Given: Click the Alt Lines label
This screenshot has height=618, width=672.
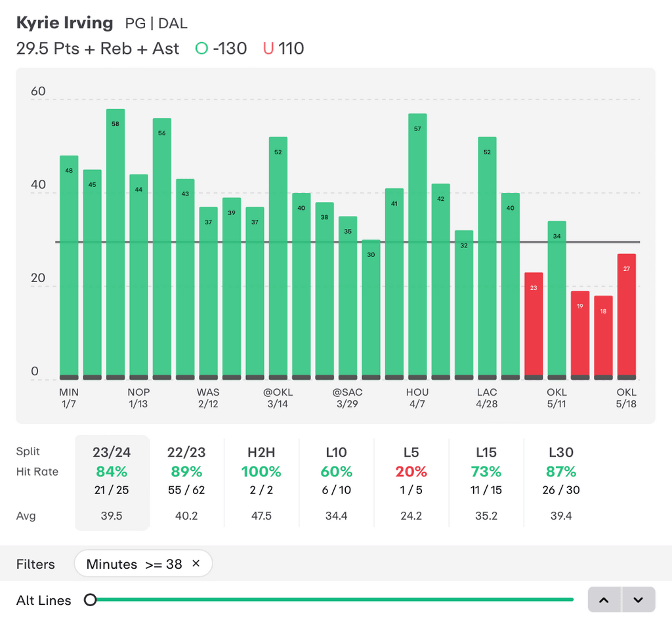Looking at the screenshot, I should tap(44, 600).
